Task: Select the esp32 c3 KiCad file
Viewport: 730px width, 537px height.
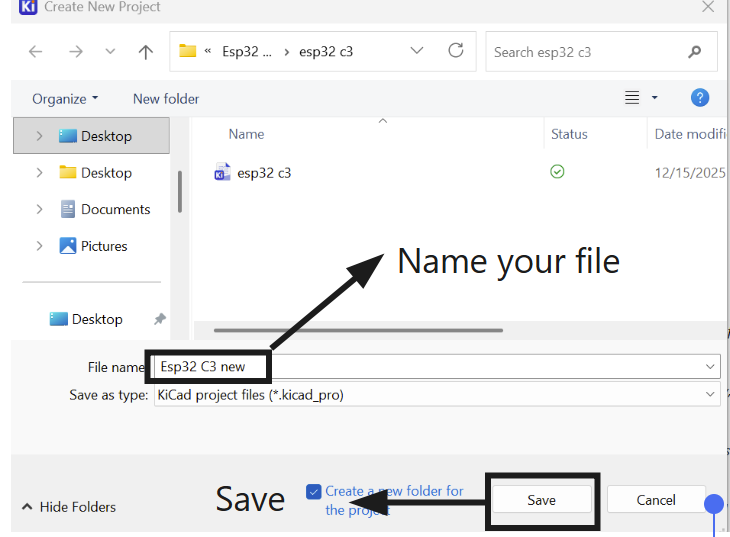Action: click(264, 173)
